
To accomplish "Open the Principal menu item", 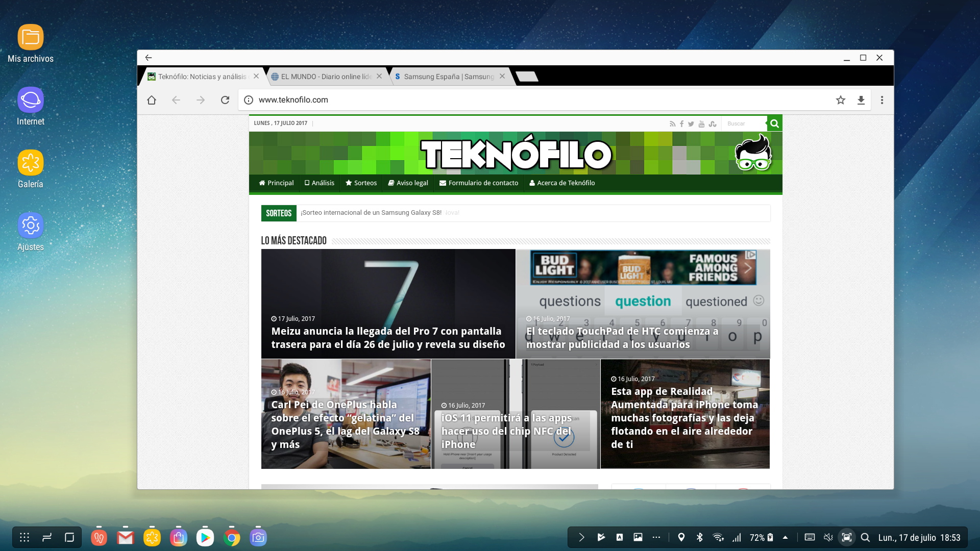I will coord(276,183).
